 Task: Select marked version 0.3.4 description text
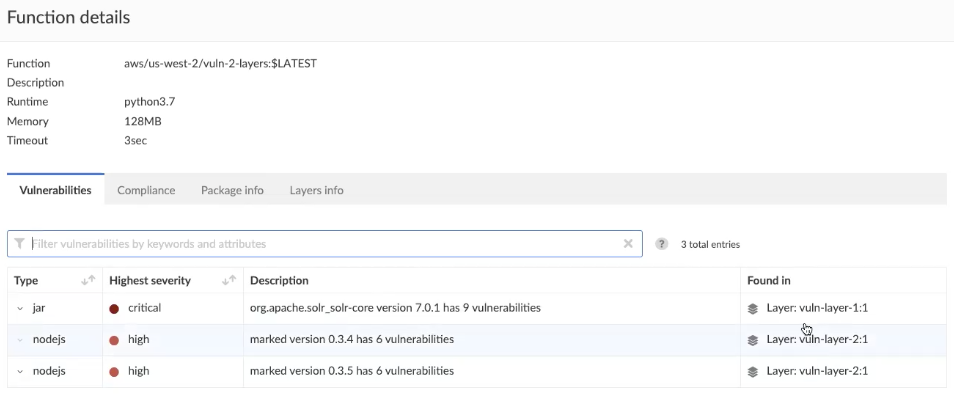click(352, 339)
